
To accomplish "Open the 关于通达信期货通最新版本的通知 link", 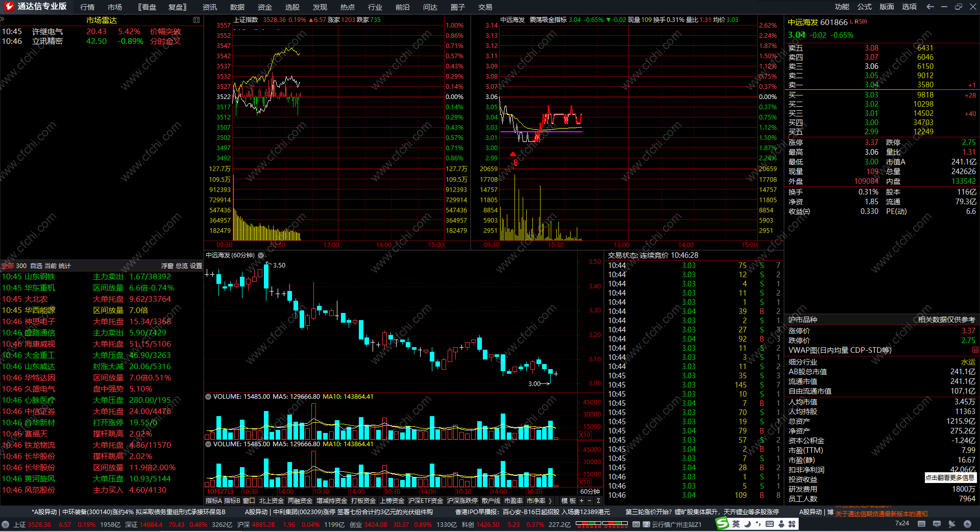I will point(881,514).
